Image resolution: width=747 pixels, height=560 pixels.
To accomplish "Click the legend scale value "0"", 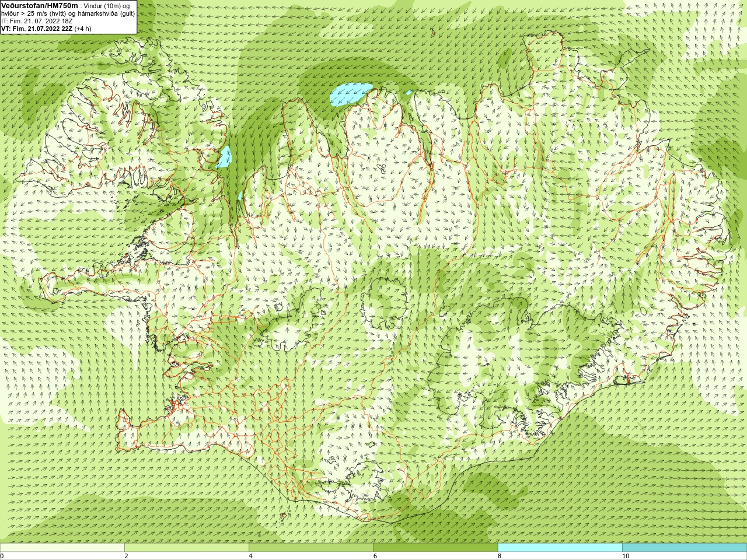I will pos(2,556).
